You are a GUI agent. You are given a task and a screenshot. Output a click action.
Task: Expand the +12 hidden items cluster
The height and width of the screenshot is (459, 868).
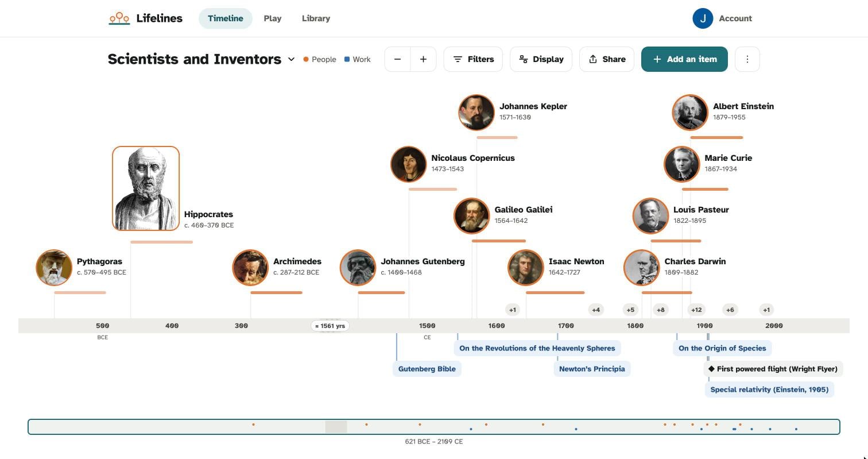coord(696,310)
